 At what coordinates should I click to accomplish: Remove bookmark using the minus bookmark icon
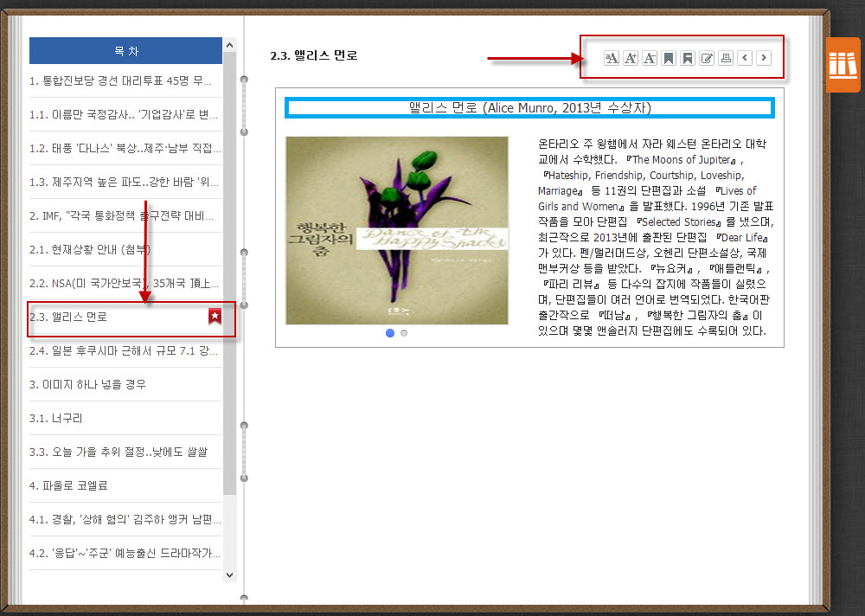coord(688,58)
